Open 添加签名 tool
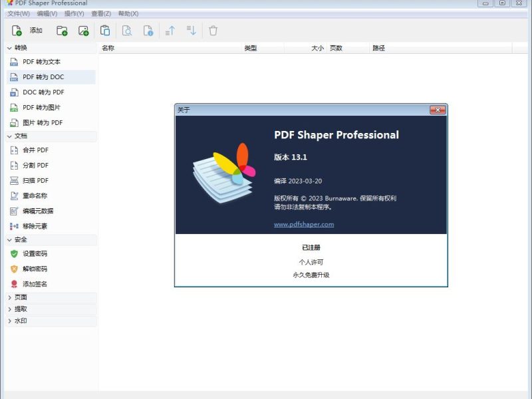The width and height of the screenshot is (532, 399). [x=51, y=285]
